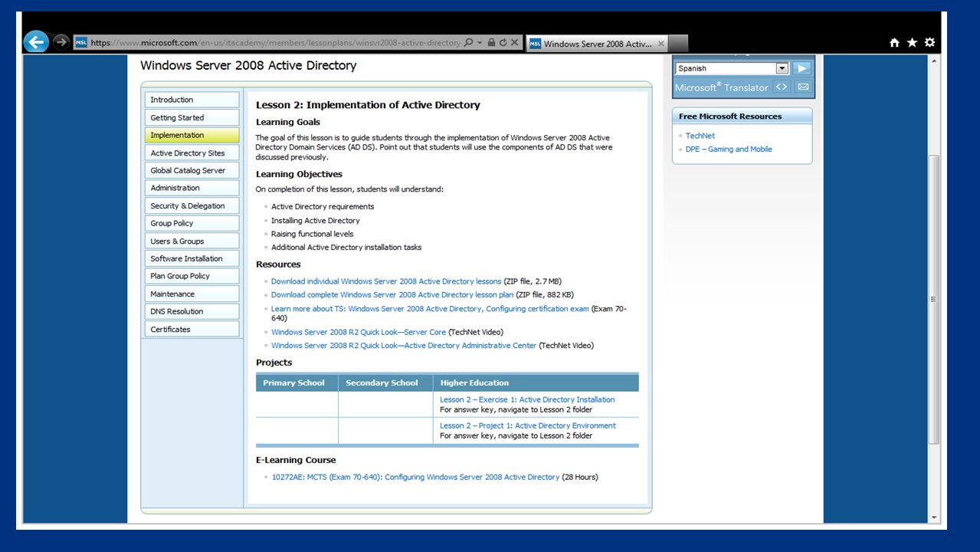Click in the address bar URL field

276,43
